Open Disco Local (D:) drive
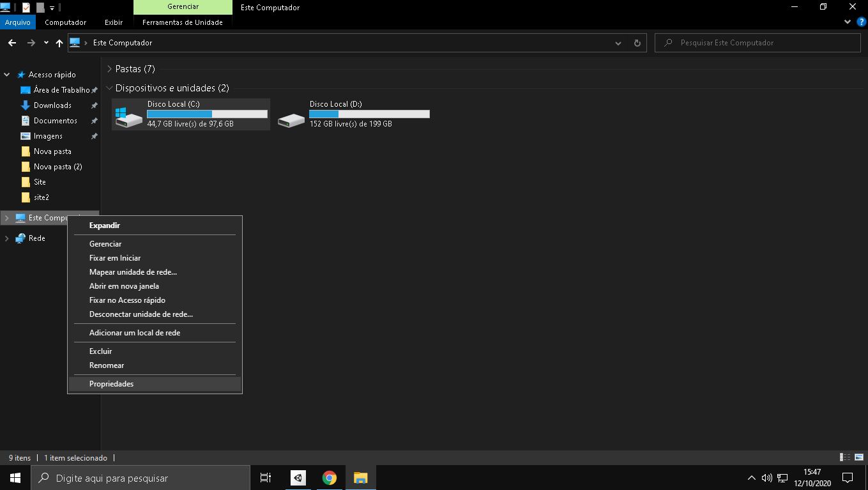868x490 pixels. 353,114
